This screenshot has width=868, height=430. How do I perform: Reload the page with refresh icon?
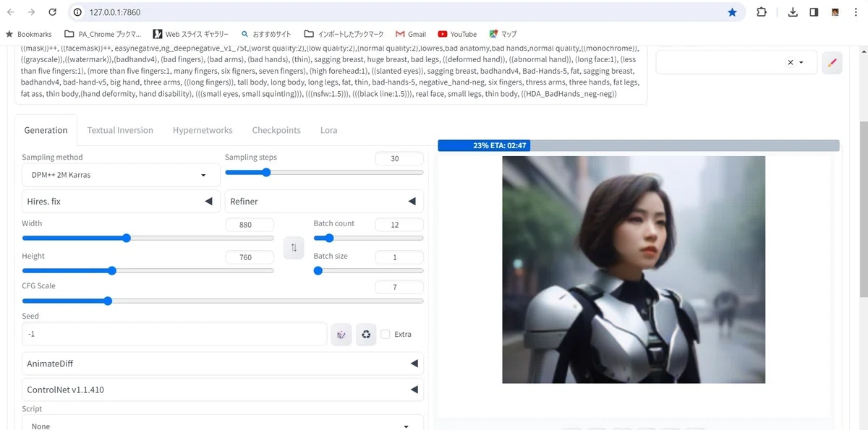pyautogui.click(x=52, y=12)
